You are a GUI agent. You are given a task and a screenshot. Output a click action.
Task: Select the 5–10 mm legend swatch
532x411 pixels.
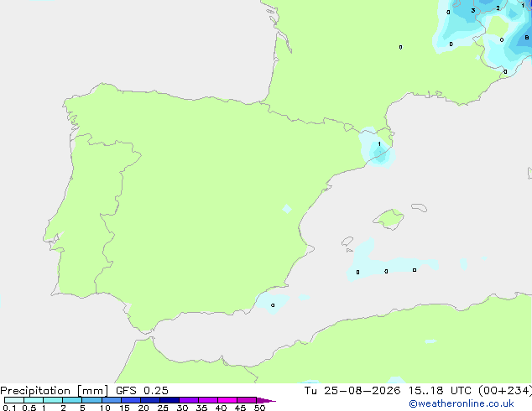point(91,400)
